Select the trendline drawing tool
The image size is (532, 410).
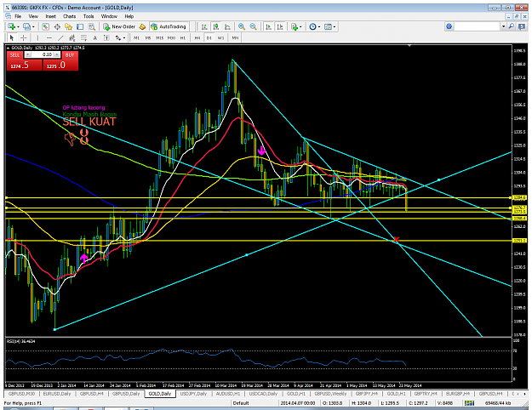[60, 37]
